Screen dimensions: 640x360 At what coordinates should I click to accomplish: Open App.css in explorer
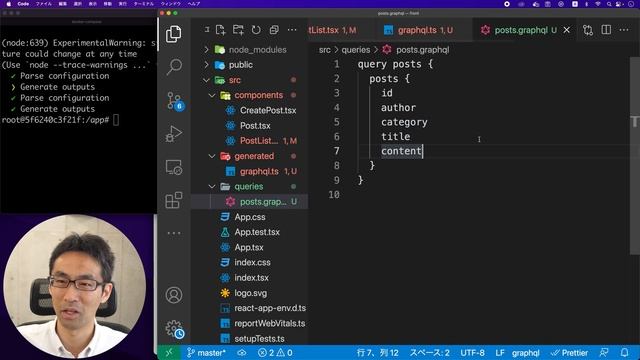point(249,217)
